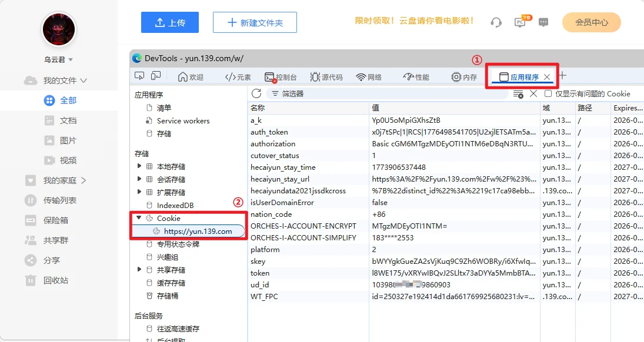Open customer service headset icon
644x342 pixels.
pos(496,22)
